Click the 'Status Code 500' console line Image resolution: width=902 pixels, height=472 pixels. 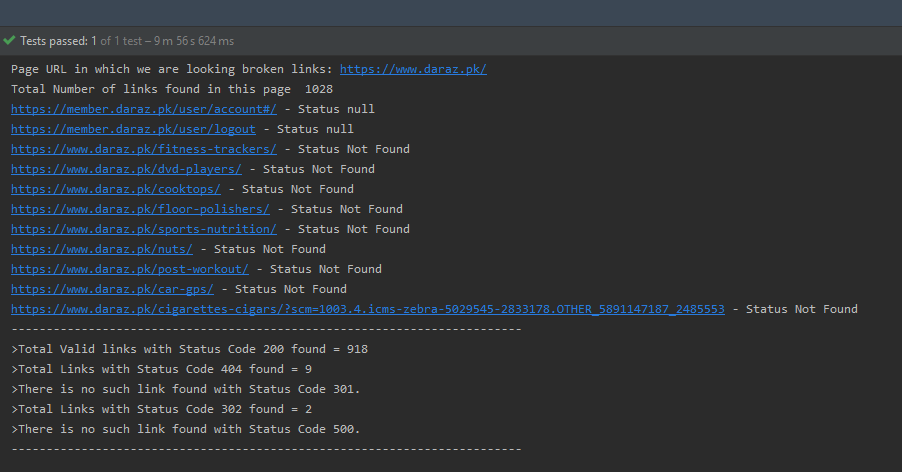tap(186, 429)
